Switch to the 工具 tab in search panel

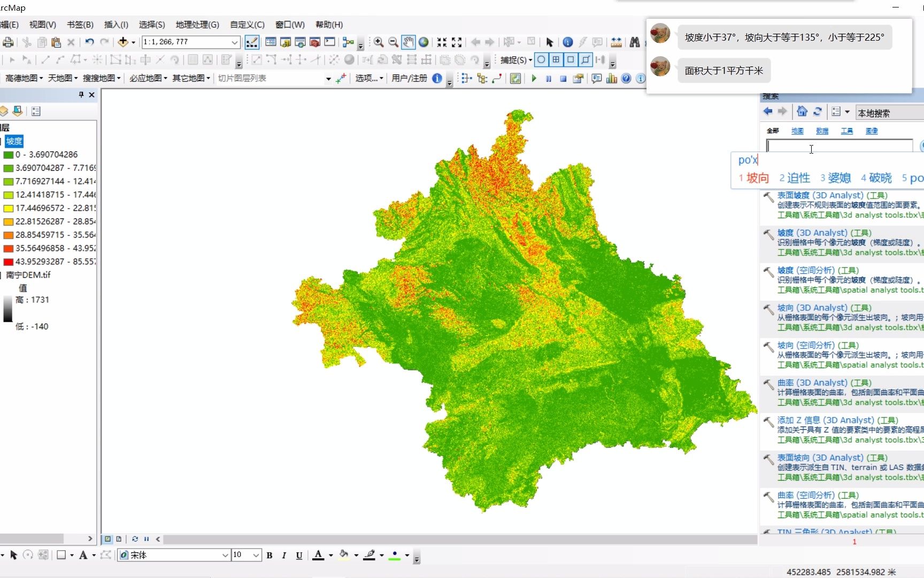pos(846,131)
